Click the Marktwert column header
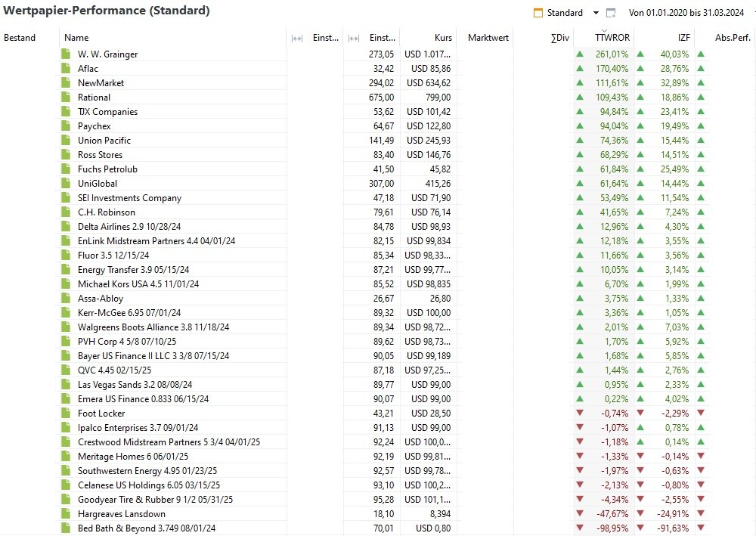Viewport: 756px width, 536px height. (x=488, y=38)
